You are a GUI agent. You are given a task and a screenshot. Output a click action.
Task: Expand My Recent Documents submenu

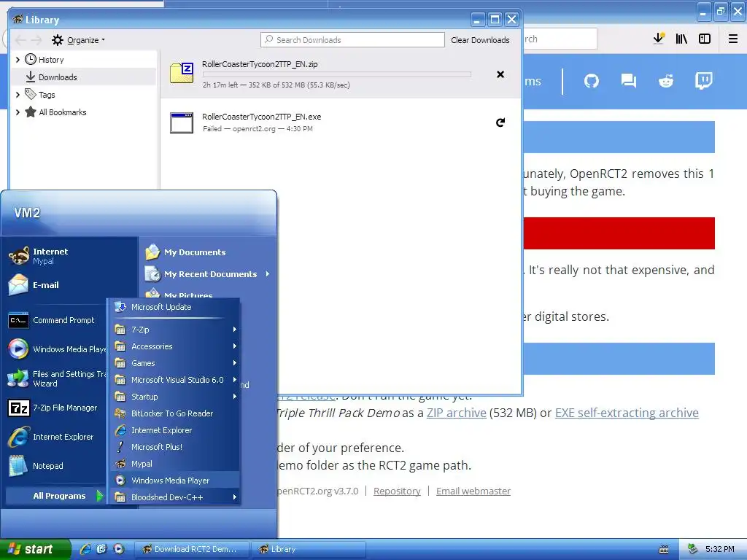(x=208, y=274)
